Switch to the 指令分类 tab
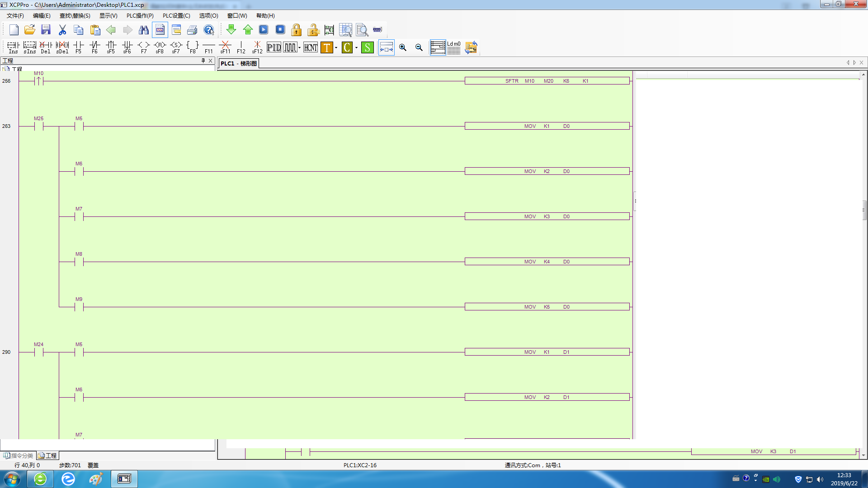This screenshot has width=868, height=488. pos(19,455)
